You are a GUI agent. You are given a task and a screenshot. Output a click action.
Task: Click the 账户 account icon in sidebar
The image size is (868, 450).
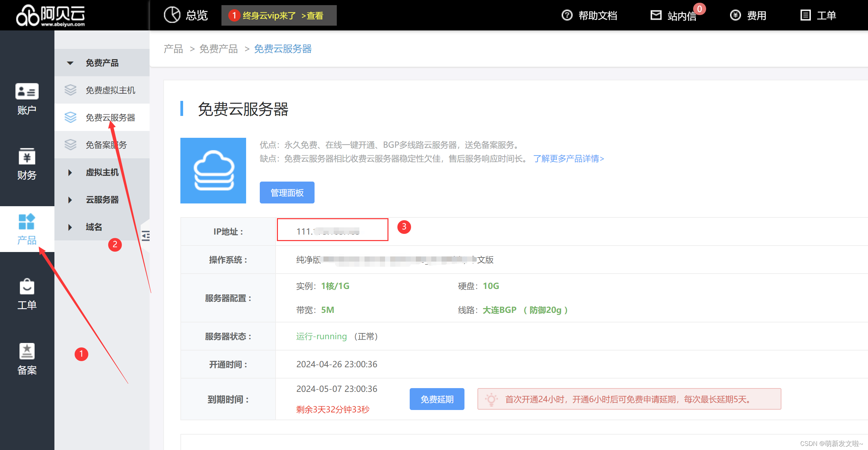[27, 92]
